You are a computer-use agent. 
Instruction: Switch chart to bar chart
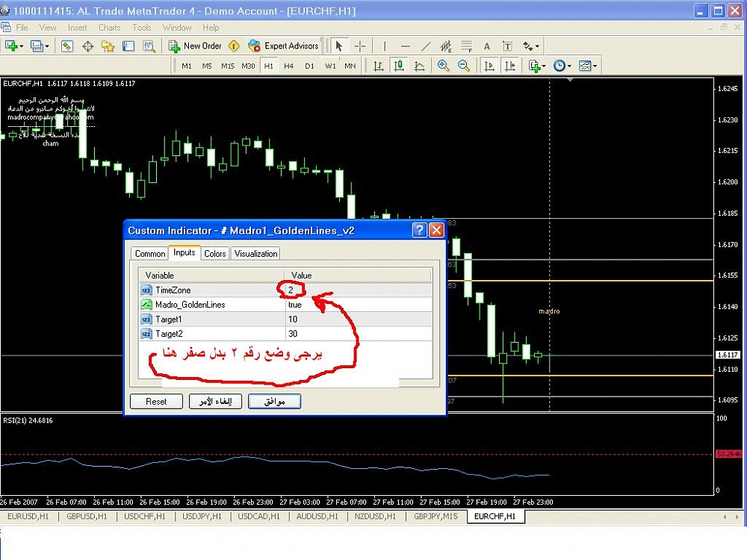[x=379, y=66]
